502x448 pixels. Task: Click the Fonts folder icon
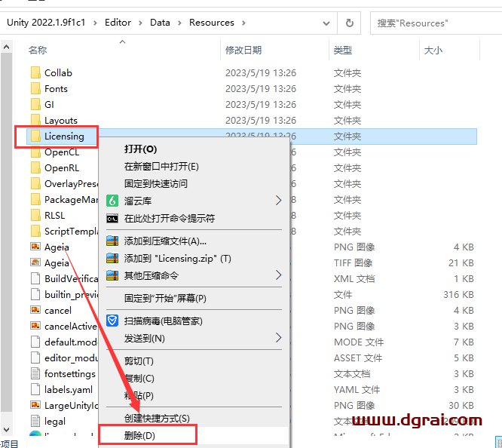coord(35,88)
